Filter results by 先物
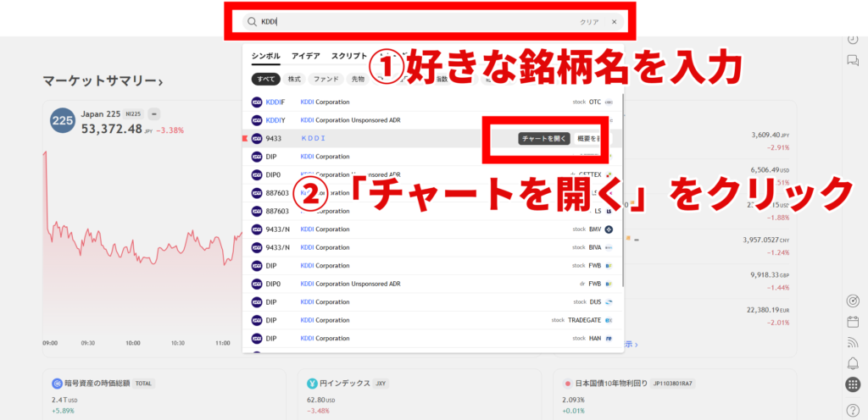The width and height of the screenshot is (868, 420). tap(358, 79)
